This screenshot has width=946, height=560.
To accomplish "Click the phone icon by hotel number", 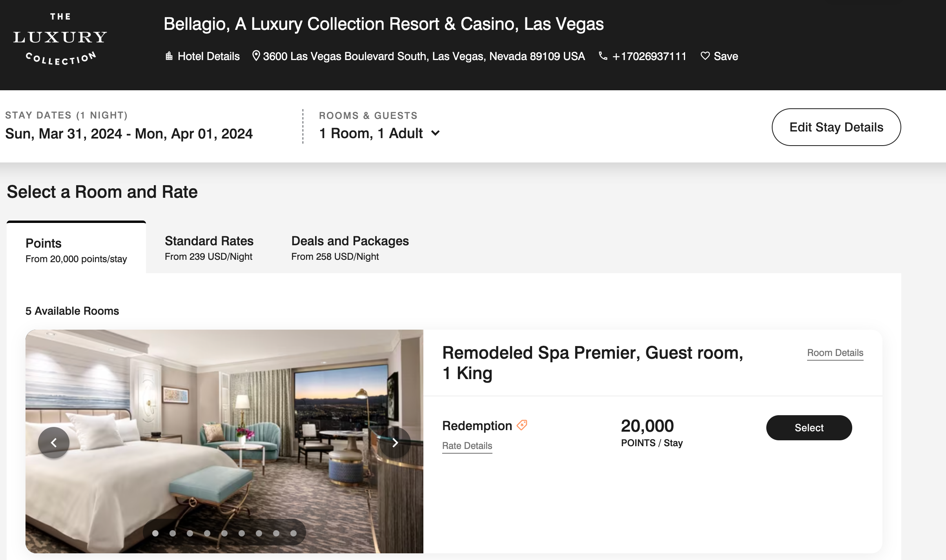I will 603,56.
